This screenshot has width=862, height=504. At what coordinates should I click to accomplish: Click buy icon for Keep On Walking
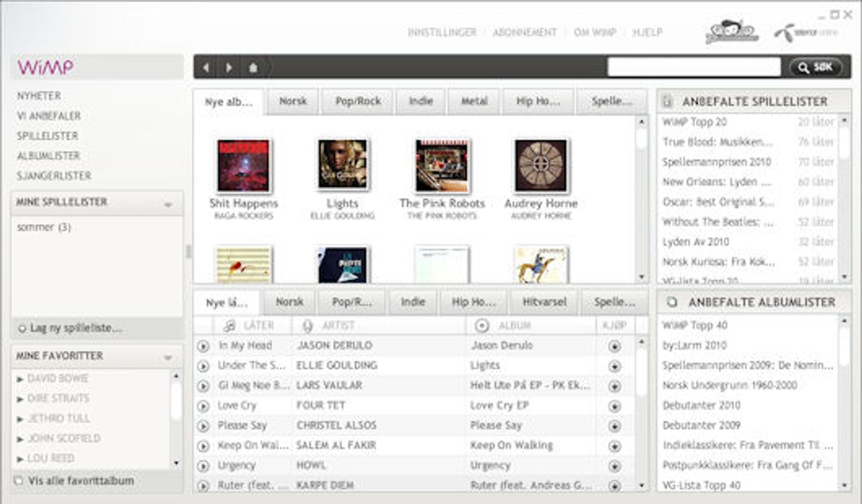click(x=615, y=446)
